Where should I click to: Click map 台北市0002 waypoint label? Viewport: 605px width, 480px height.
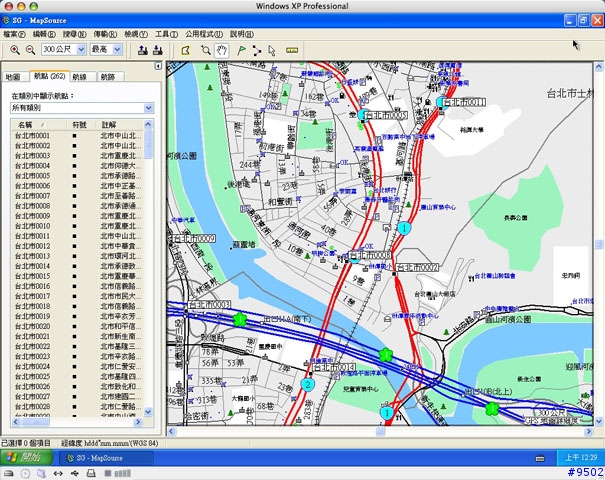click(x=417, y=267)
